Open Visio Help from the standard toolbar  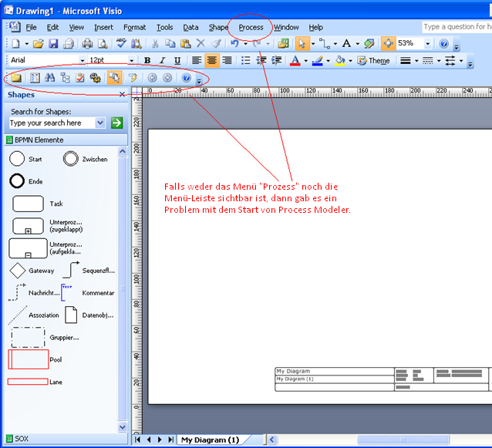tap(443, 43)
